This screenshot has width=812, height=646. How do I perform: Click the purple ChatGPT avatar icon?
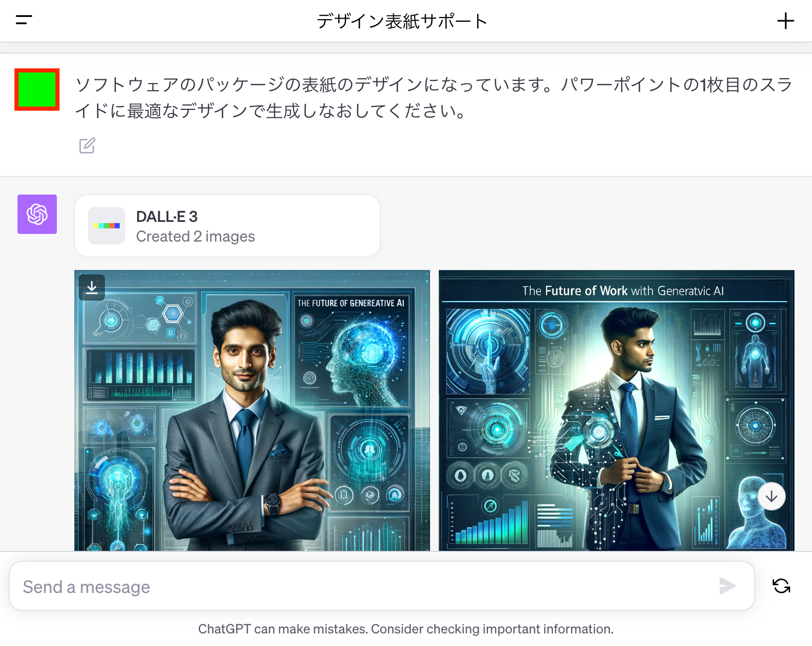37,214
